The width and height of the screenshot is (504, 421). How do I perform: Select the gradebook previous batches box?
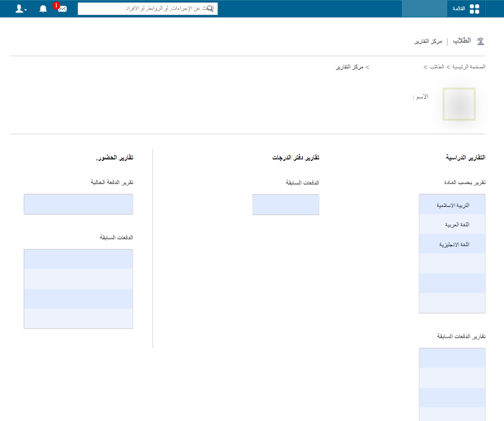point(286,204)
